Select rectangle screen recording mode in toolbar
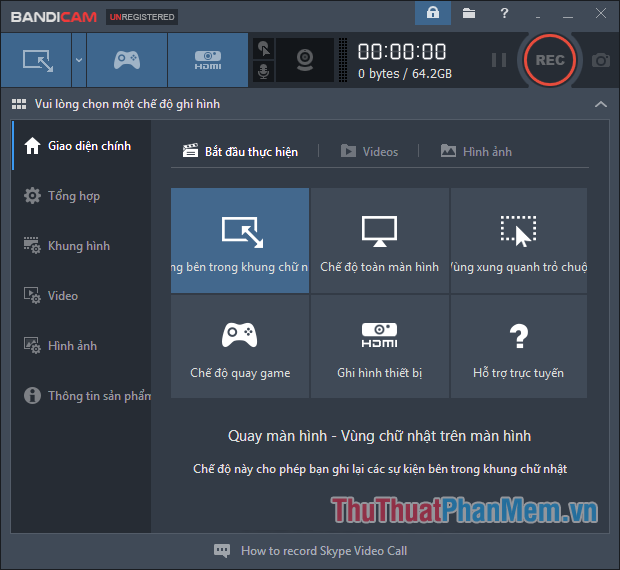620x570 pixels. coord(36,60)
